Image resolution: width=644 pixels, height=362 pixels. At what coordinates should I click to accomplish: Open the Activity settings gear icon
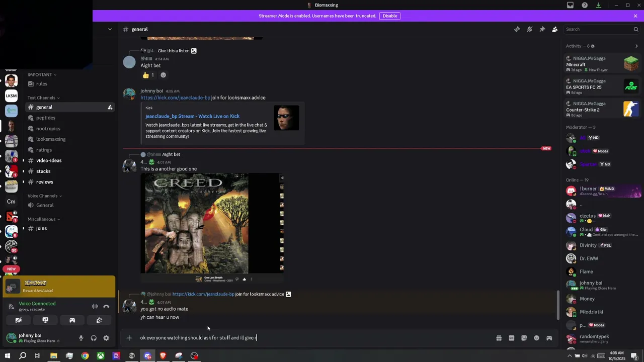click(x=593, y=46)
